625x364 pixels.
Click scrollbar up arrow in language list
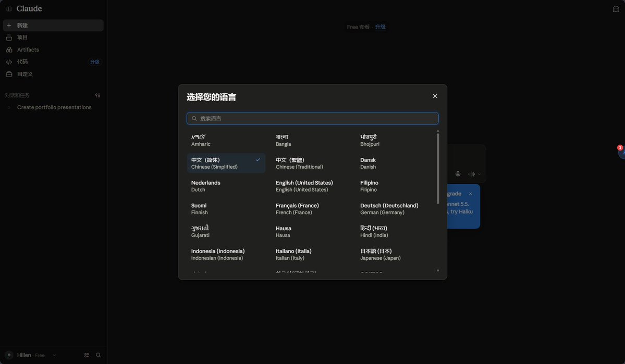(x=438, y=131)
